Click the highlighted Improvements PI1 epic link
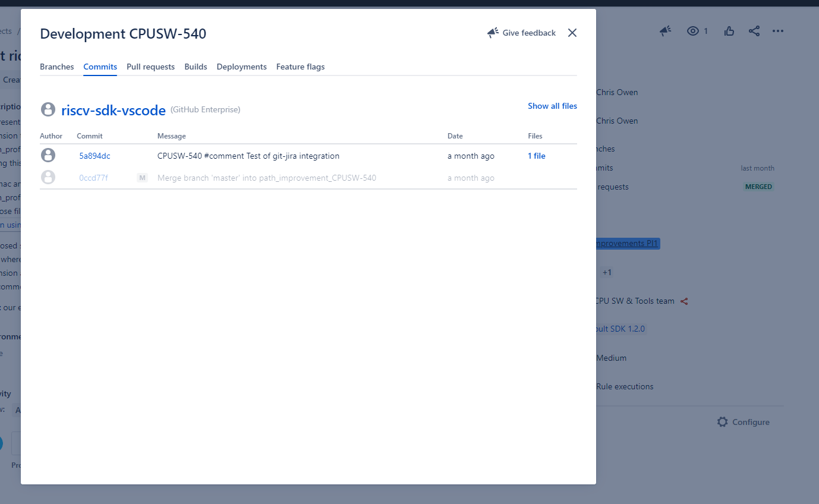The image size is (819, 504). [x=628, y=244]
